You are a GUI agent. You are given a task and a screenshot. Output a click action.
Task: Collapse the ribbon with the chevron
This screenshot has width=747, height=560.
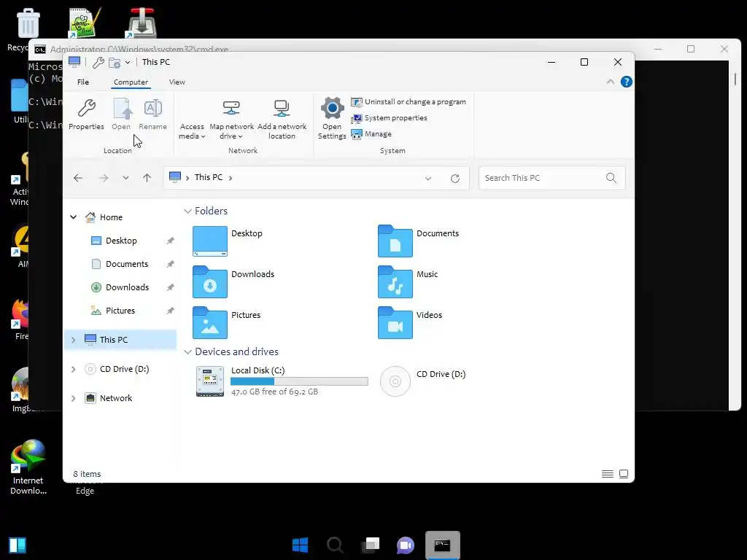(x=611, y=82)
